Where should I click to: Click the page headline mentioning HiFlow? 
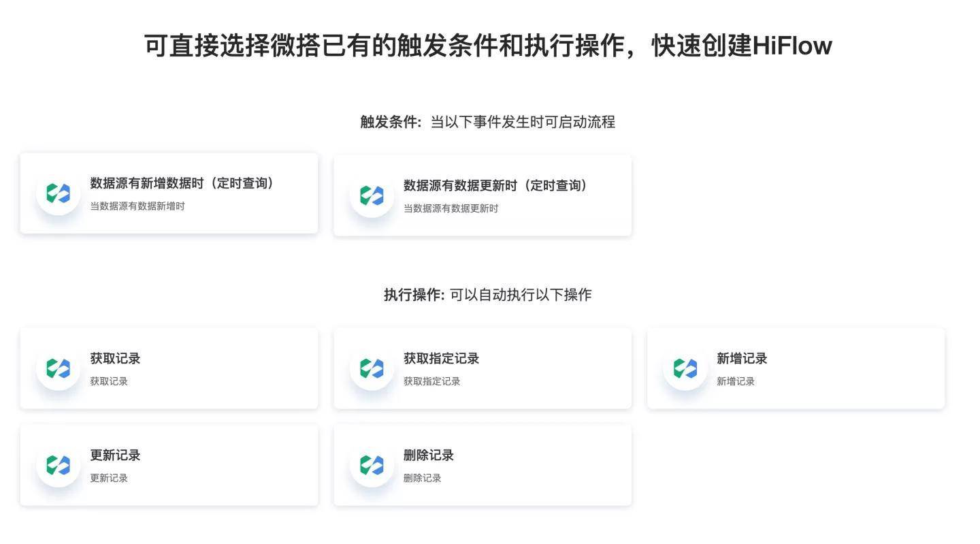[488, 46]
